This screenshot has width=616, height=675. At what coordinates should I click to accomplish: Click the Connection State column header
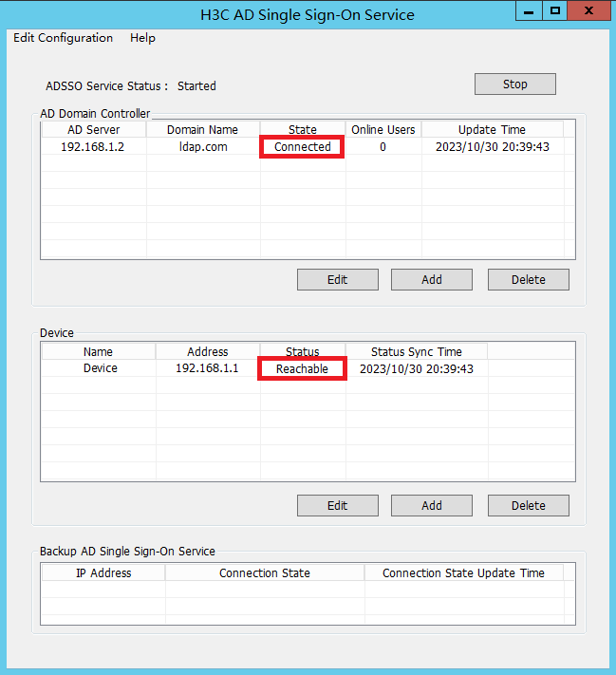[x=264, y=573]
